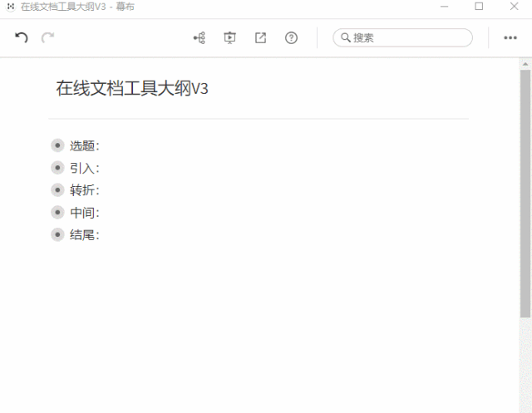Click the magnifier icon in search
Image resolution: width=532 pixels, height=413 pixels.
(x=346, y=37)
